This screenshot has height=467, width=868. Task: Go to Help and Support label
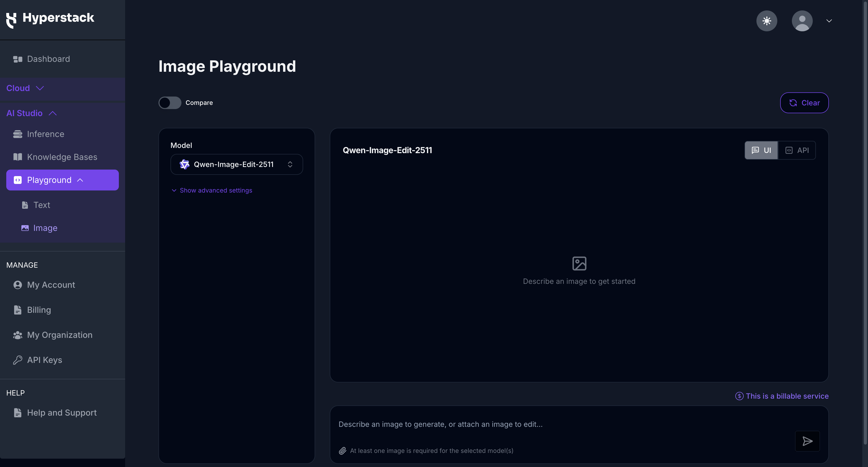click(62, 413)
